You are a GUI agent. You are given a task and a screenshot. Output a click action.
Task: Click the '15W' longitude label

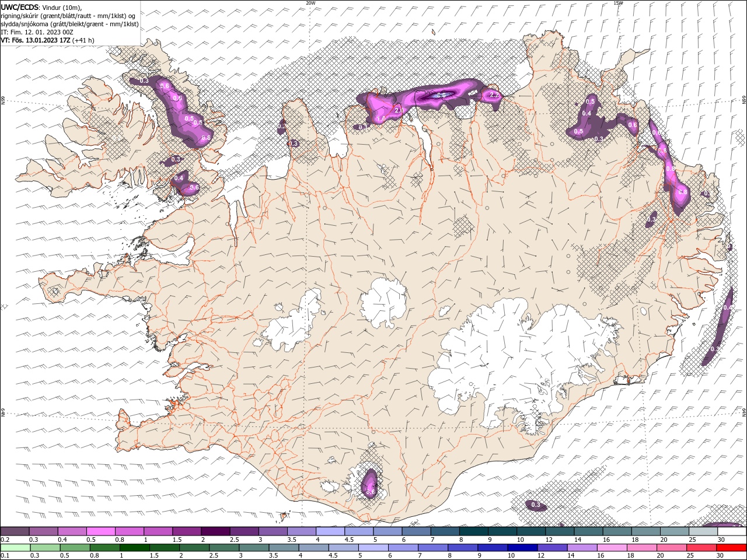pyautogui.click(x=618, y=2)
